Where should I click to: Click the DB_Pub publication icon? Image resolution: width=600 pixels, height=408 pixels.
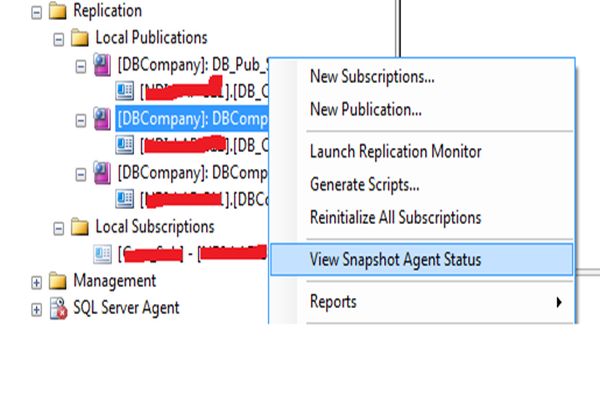pos(102,65)
